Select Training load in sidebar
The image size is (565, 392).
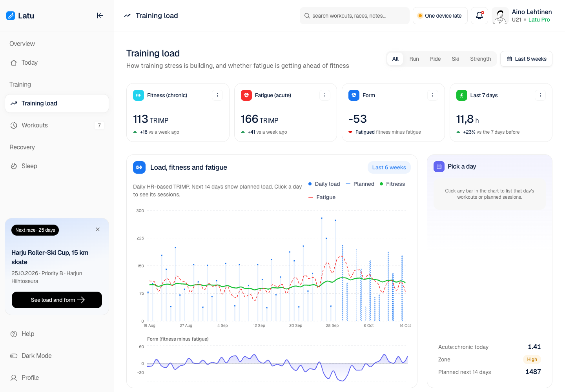point(57,103)
